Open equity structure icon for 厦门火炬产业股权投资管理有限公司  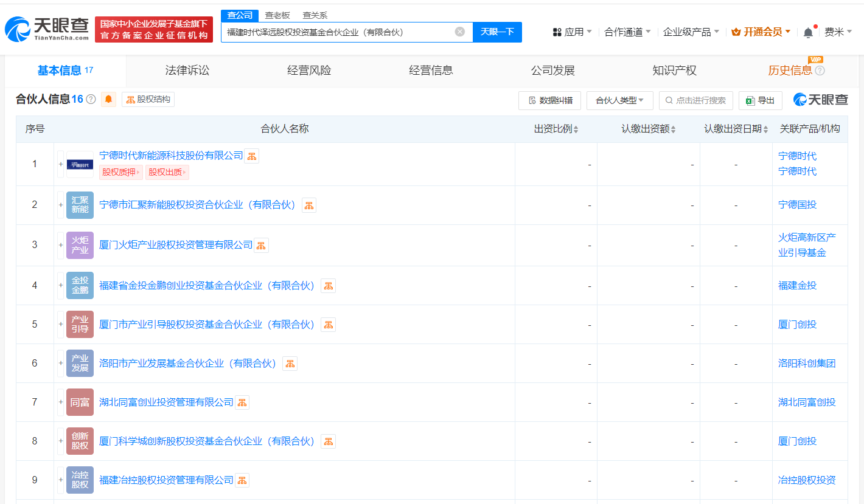pos(261,245)
